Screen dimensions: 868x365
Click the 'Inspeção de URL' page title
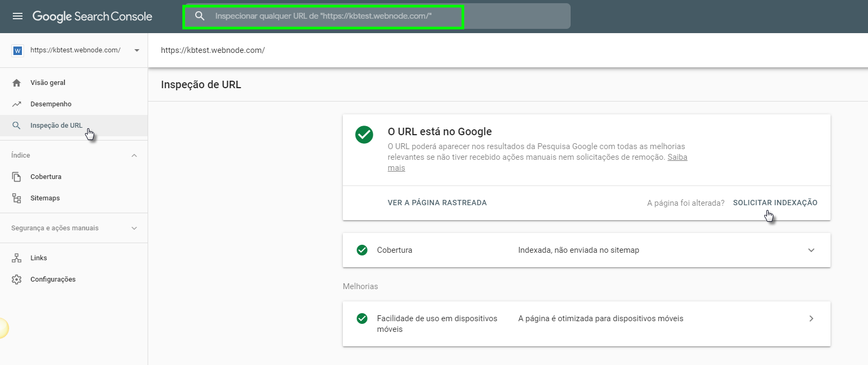click(201, 84)
